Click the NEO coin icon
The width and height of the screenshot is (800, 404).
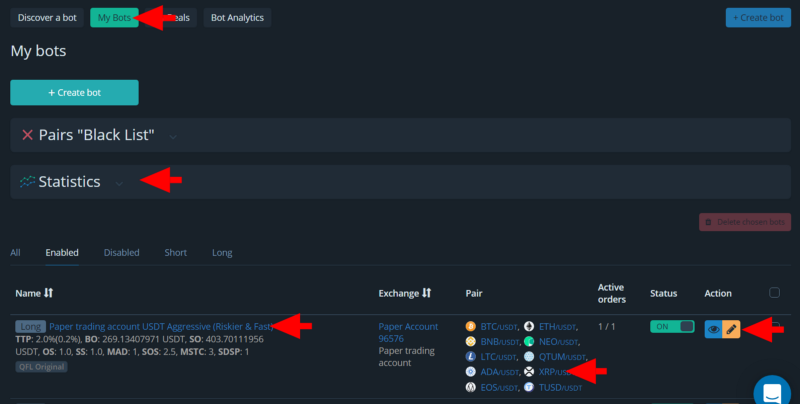point(529,341)
